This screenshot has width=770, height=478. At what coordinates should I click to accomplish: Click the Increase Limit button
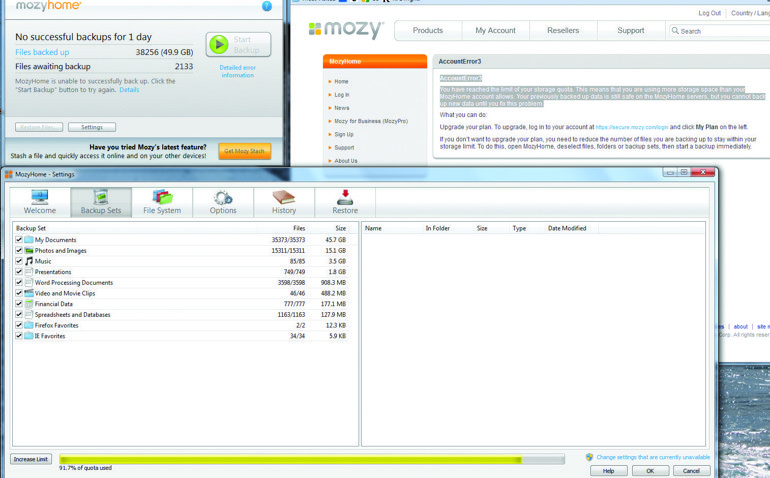[x=30, y=459]
